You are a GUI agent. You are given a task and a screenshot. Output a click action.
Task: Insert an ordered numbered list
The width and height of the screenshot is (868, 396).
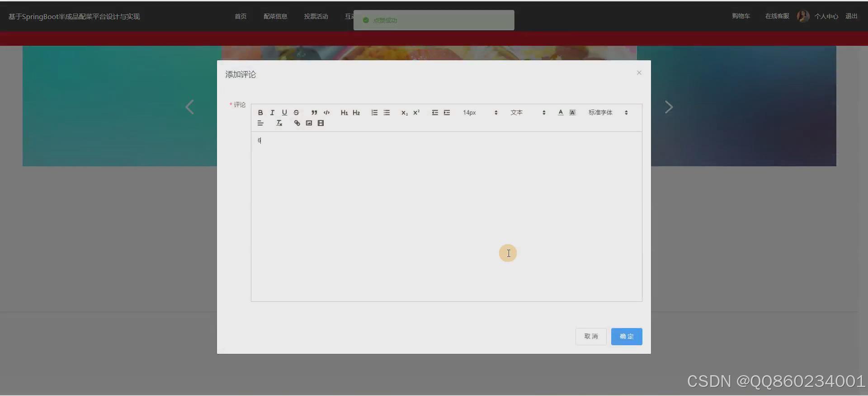374,113
